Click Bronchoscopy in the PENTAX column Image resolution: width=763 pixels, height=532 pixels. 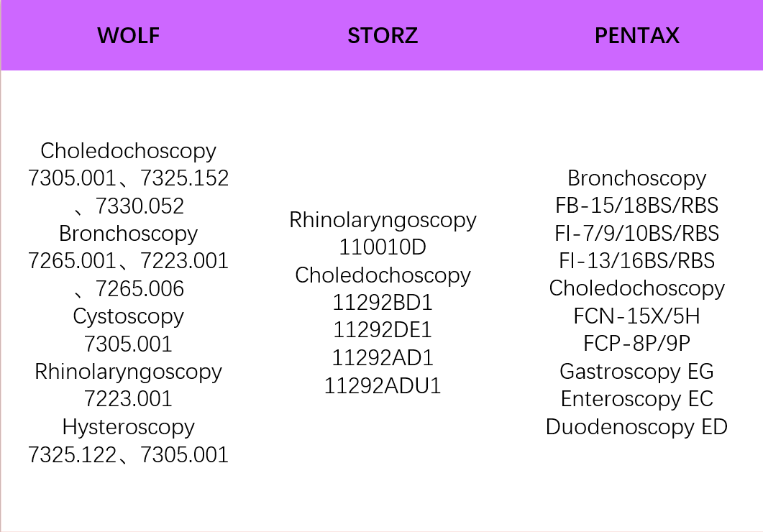point(636,178)
